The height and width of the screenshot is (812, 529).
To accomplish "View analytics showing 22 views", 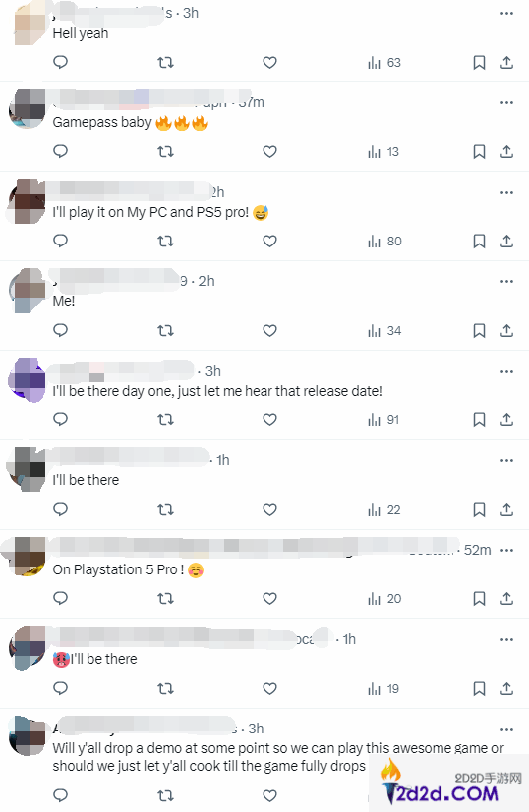I will pyautogui.click(x=384, y=510).
